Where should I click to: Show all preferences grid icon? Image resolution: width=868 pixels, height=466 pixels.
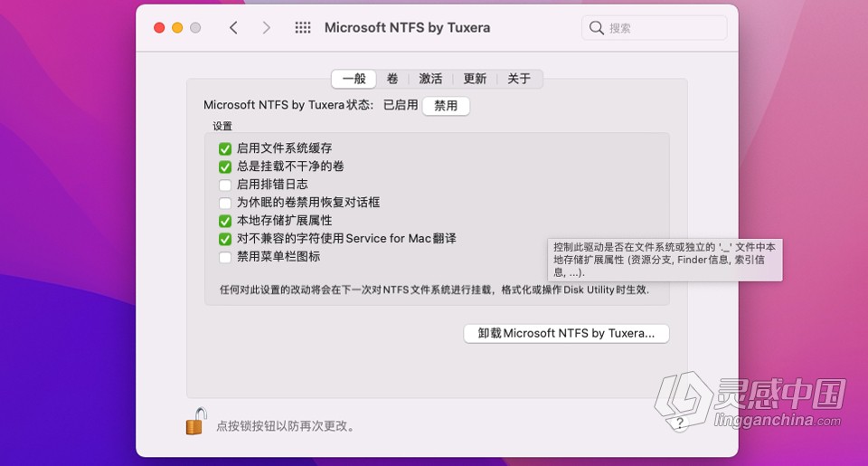(x=303, y=28)
